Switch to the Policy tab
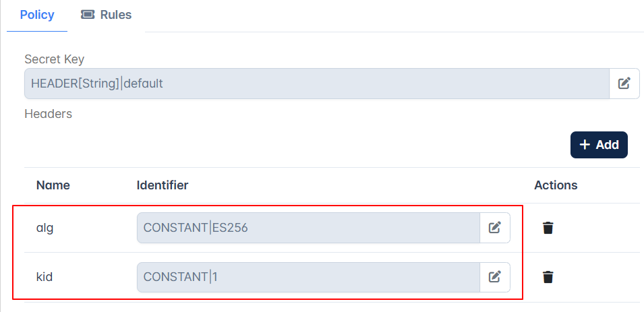Image resolution: width=644 pixels, height=312 pixels. pyautogui.click(x=37, y=15)
